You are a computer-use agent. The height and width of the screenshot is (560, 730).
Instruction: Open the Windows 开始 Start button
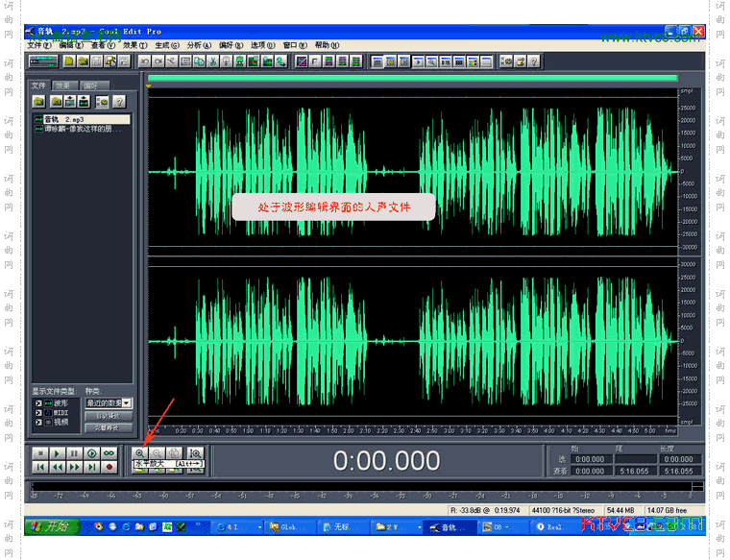point(52,526)
